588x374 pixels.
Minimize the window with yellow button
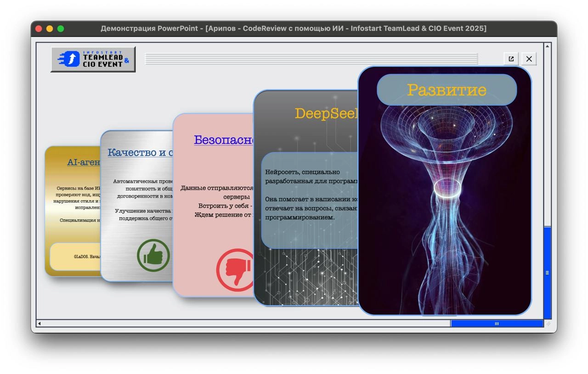pos(50,28)
